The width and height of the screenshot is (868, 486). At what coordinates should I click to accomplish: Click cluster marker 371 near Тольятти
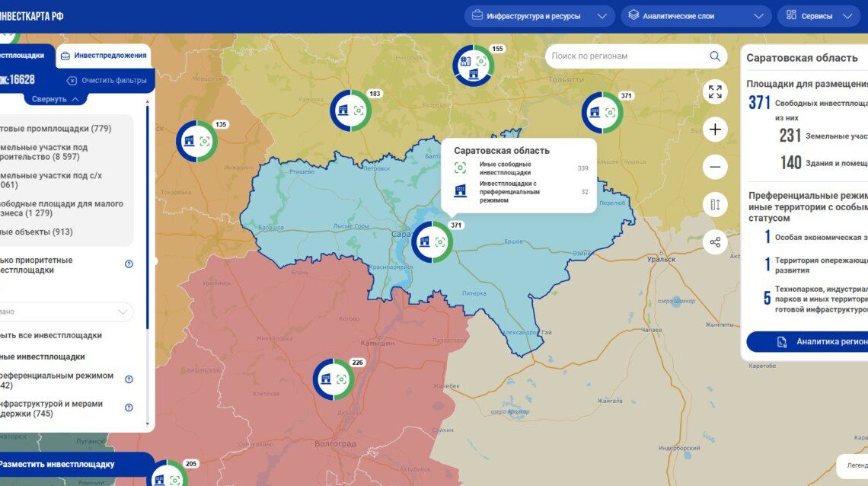pos(602,113)
